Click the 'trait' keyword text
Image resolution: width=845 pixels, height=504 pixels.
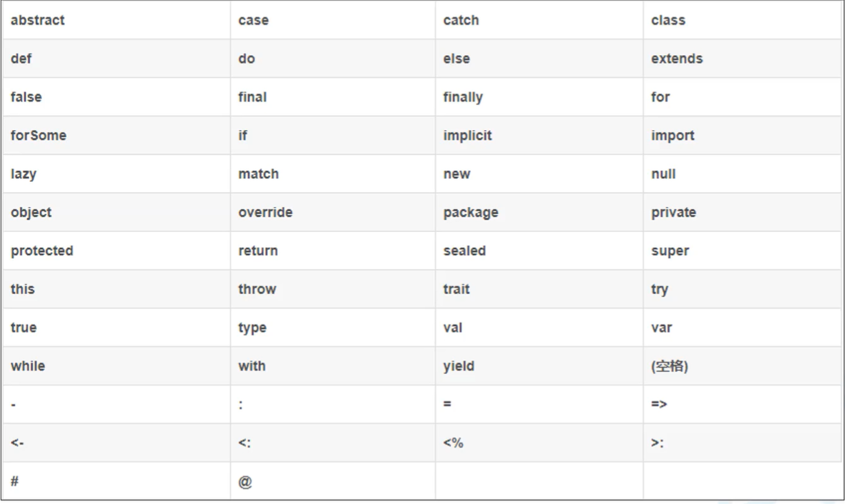456,289
